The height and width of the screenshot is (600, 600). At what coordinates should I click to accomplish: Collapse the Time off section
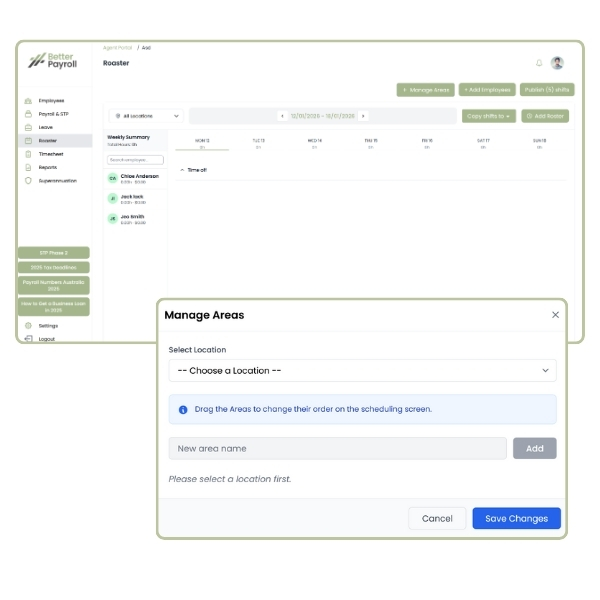181,170
